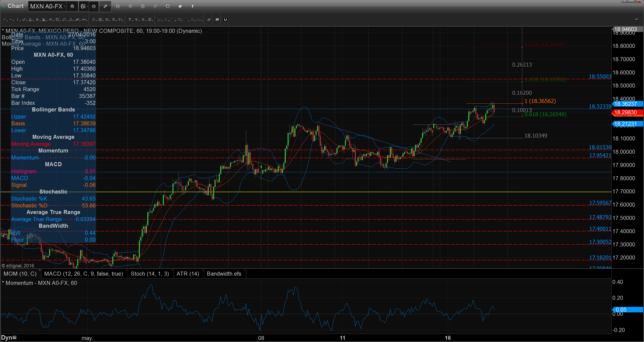
Task: Select the Gann fan tool
Action: [x=44, y=20]
